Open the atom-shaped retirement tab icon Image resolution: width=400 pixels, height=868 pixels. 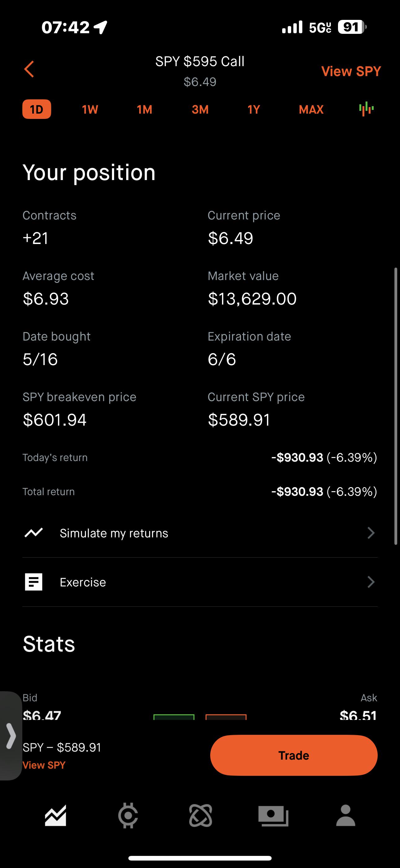coord(201,816)
